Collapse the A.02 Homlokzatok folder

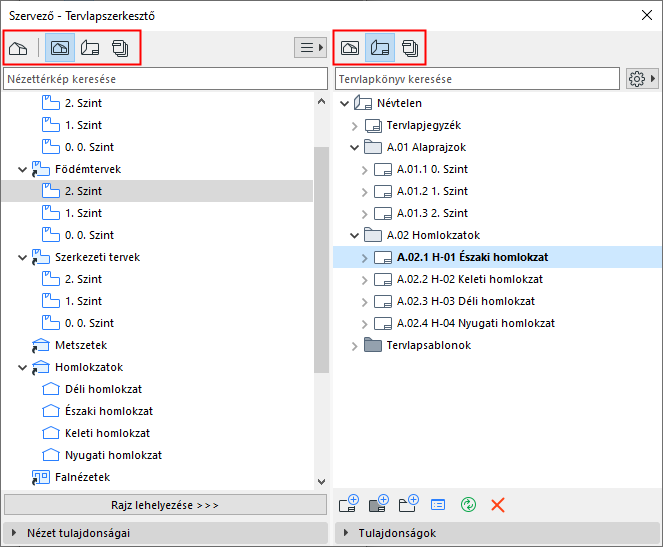(x=354, y=235)
